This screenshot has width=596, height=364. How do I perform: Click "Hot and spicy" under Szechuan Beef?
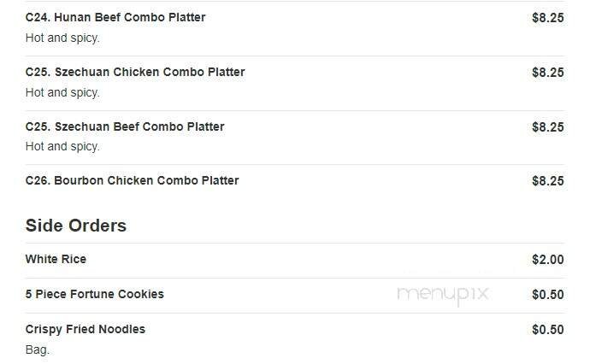62,146
